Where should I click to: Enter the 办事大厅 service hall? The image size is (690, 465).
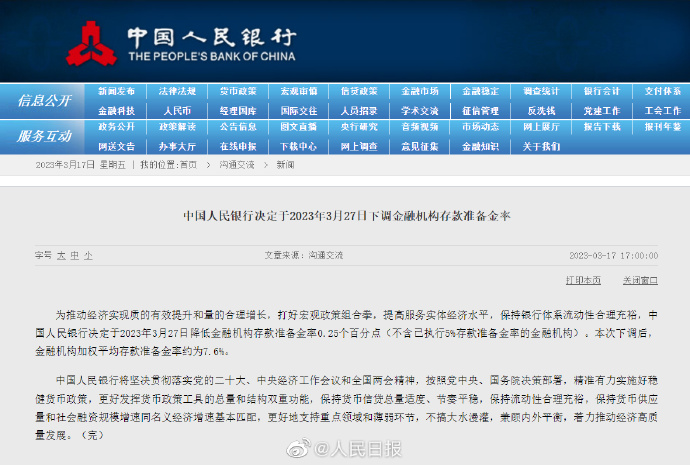click(x=177, y=146)
